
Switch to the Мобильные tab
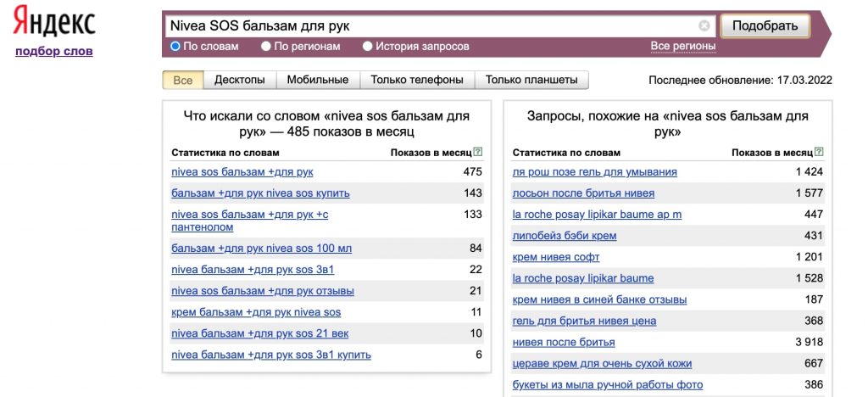318,80
